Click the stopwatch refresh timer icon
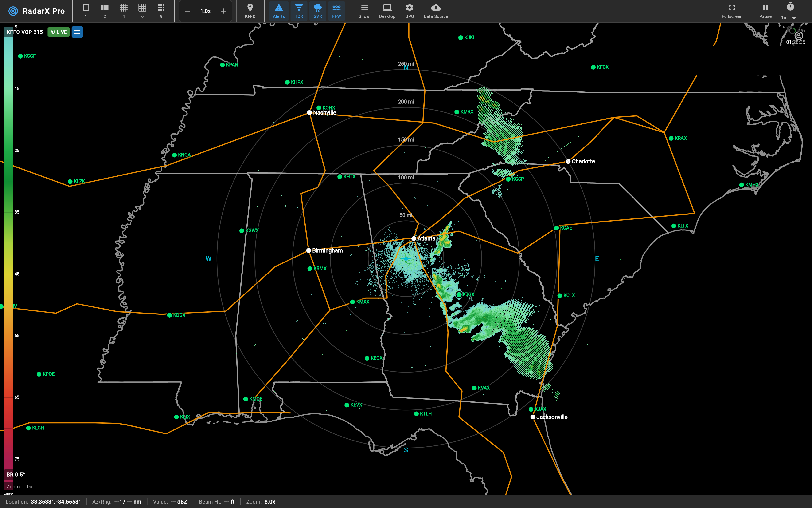 790,7
